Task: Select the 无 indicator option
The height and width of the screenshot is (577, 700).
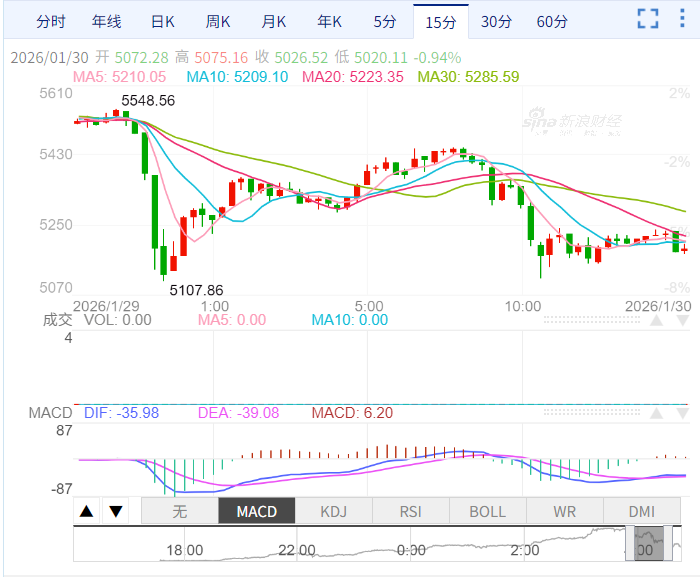Action: 180,511
